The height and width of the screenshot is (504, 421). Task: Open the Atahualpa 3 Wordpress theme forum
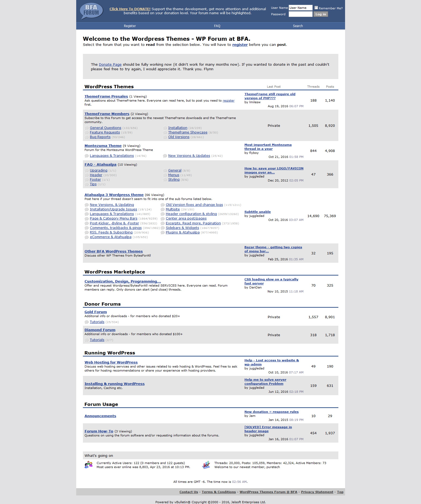click(114, 195)
